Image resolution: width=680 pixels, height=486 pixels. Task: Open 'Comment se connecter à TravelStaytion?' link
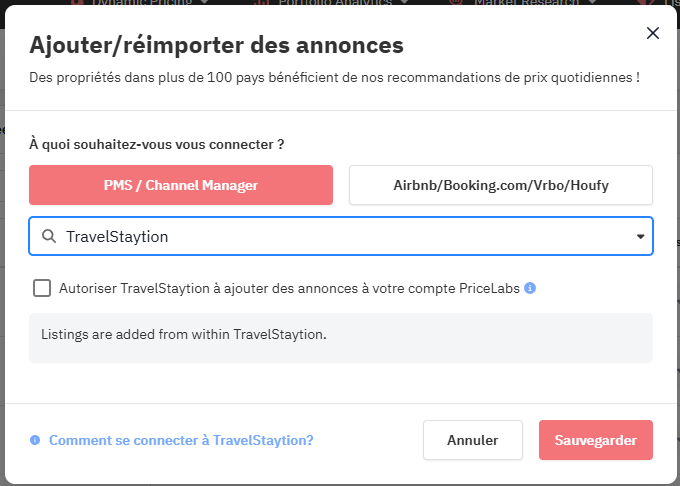(x=181, y=440)
